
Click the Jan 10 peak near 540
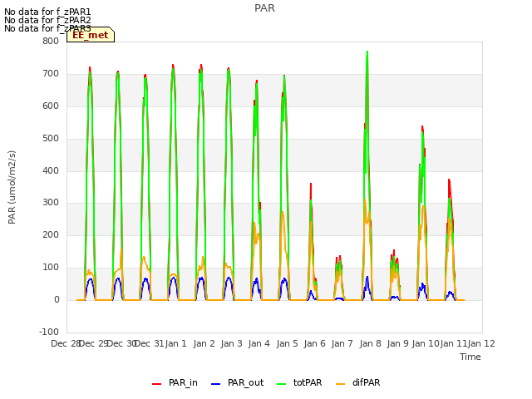click(x=422, y=127)
